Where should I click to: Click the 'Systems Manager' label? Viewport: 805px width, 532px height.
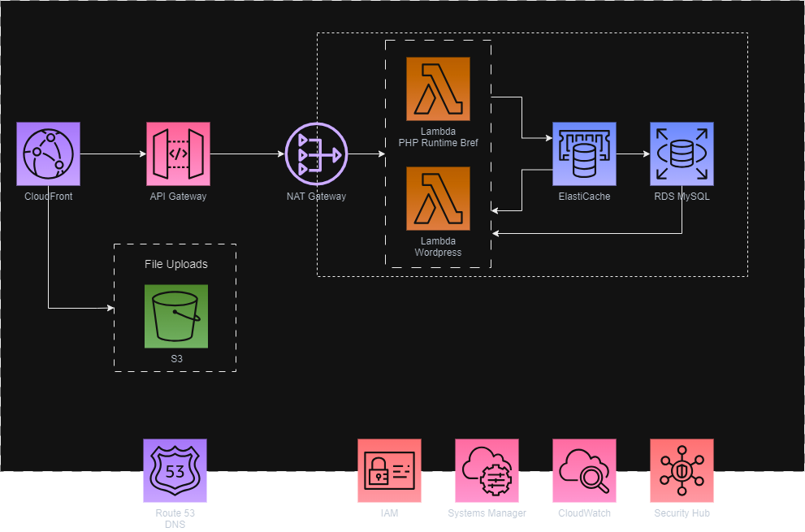tap(487, 513)
